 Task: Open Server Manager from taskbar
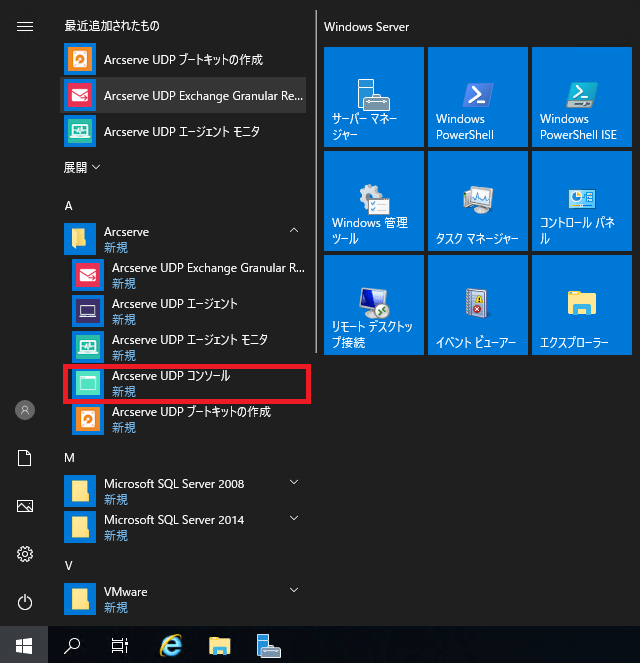[268, 646]
